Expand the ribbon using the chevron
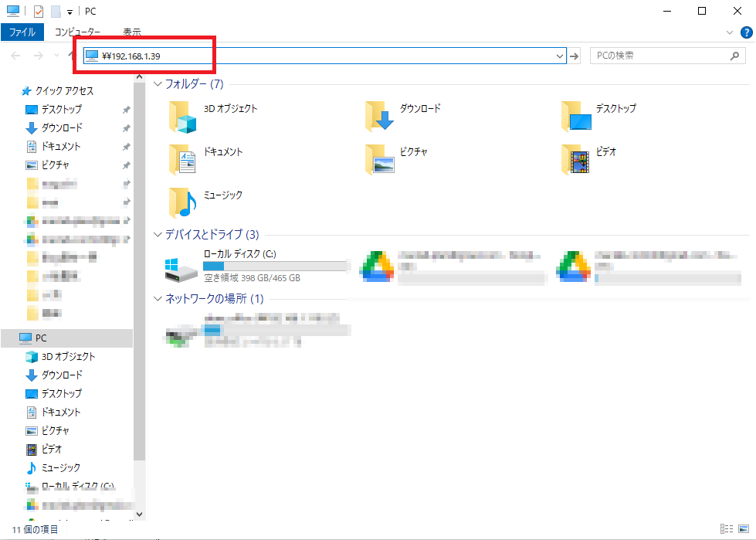The height and width of the screenshot is (540, 756). click(x=730, y=32)
